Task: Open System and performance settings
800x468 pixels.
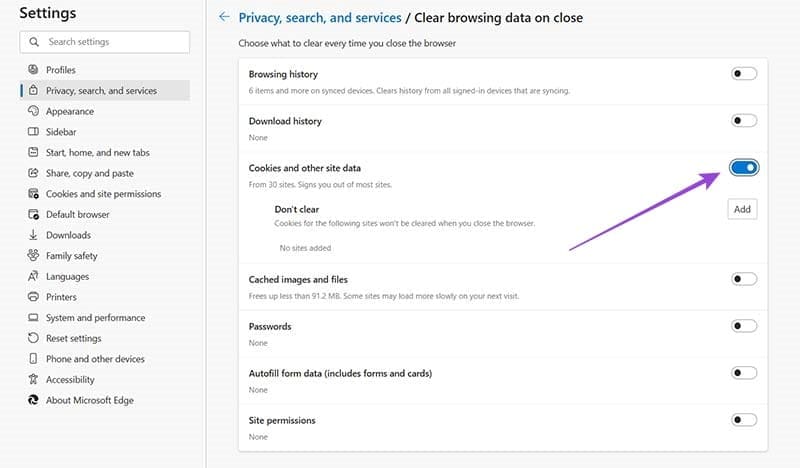Action: click(x=105, y=317)
